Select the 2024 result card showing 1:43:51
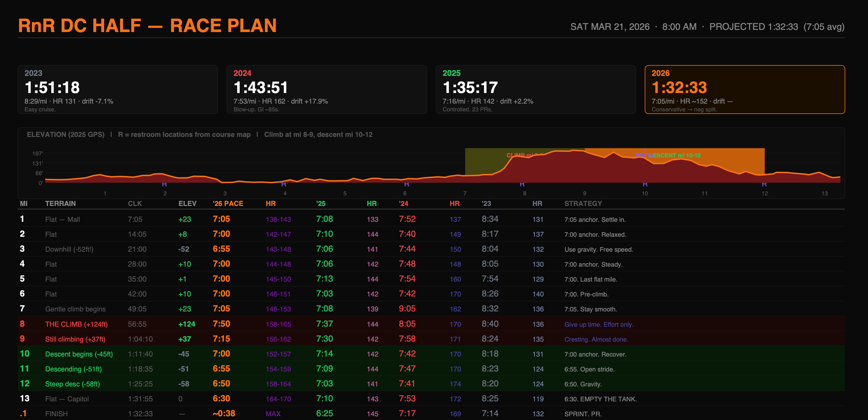Screen dimensions: 868x420 [x=326, y=90]
